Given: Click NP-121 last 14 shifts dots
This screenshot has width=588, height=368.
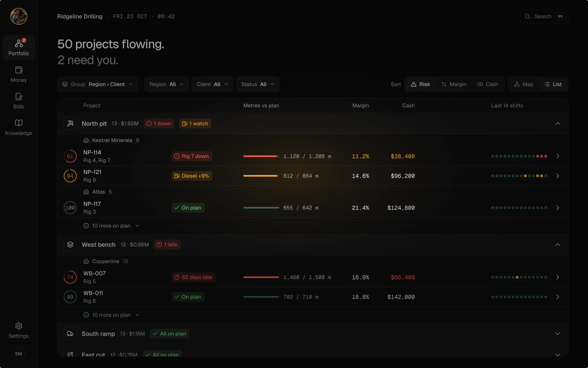Looking at the screenshot, I should coord(519,176).
